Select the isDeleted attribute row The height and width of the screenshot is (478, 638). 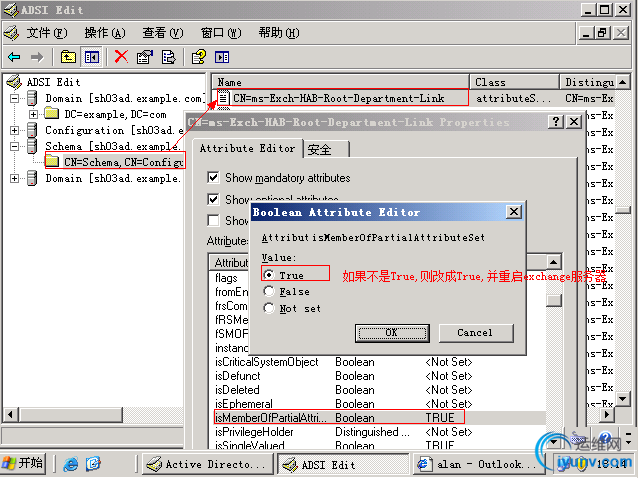pos(378,390)
